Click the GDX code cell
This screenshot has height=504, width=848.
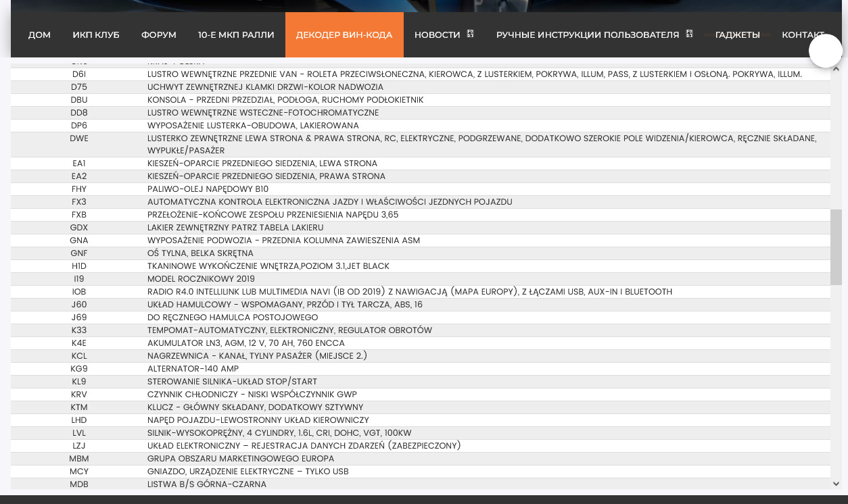(79, 228)
